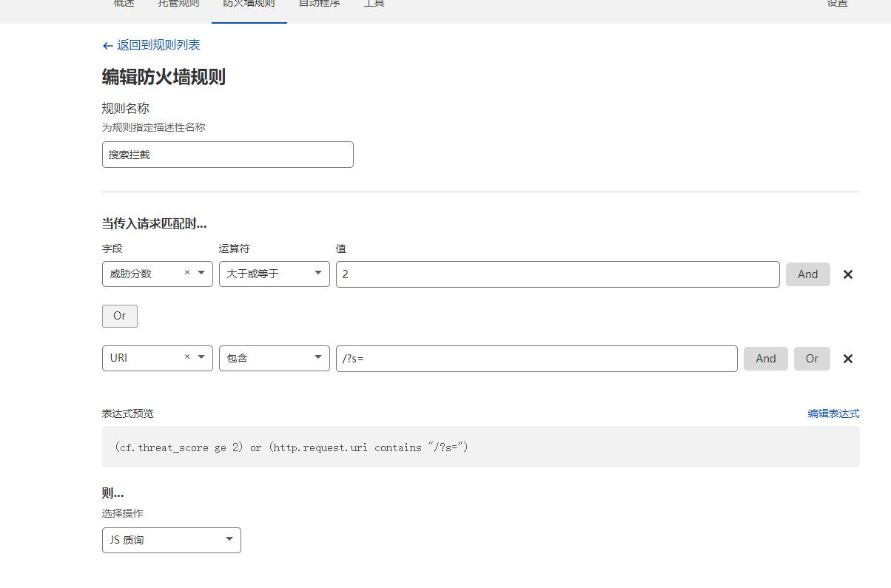Click the 编辑防火墙规则 heading

[164, 77]
